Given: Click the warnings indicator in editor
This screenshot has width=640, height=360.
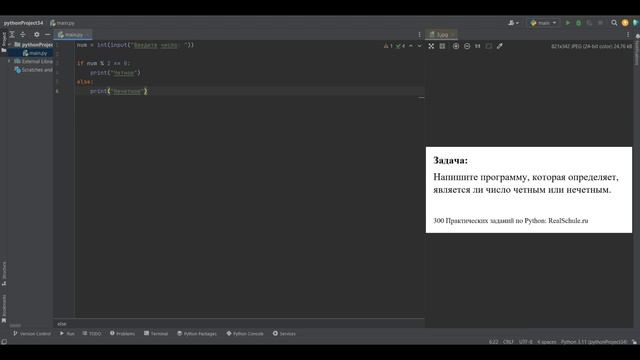Looking at the screenshot, I should click(x=388, y=46).
